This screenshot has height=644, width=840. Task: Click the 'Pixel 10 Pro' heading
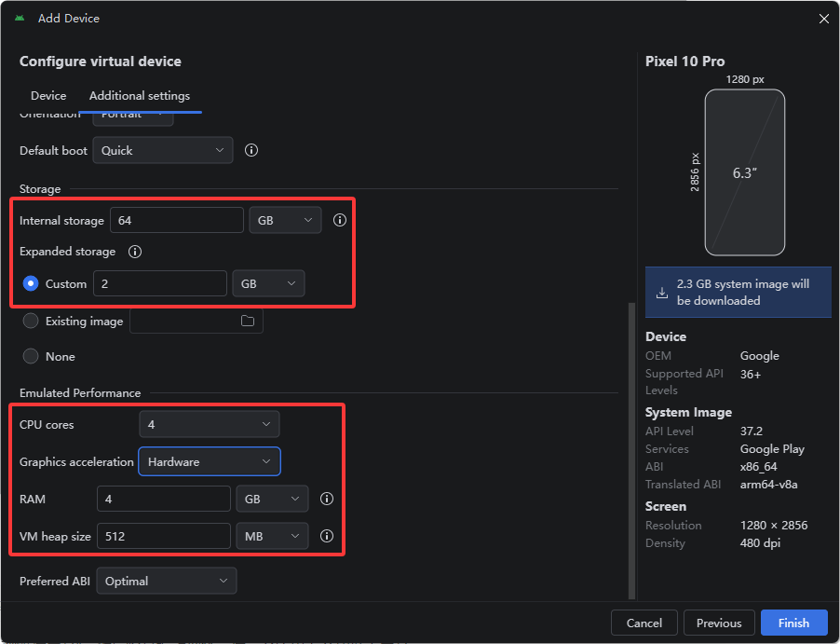(x=685, y=62)
